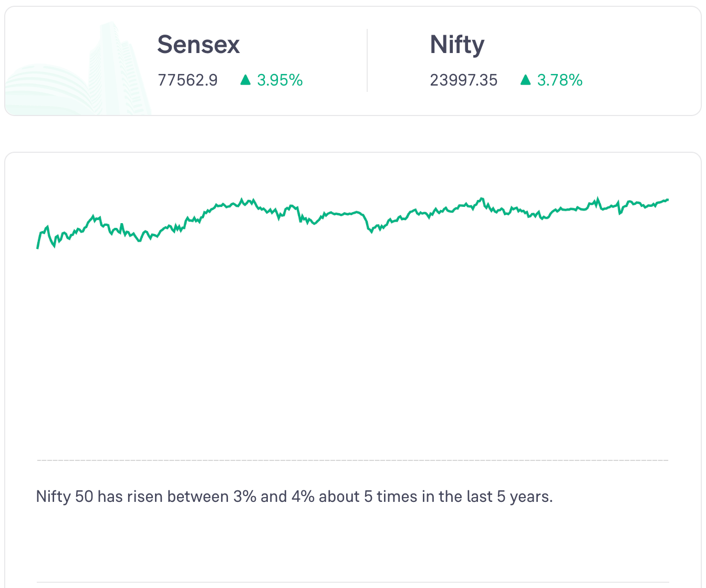
Task: Select the Nifty value 23997.35
Action: click(x=463, y=80)
